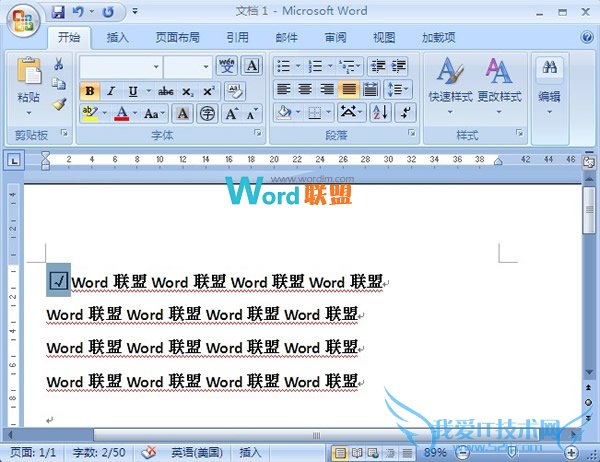Open the 审阅 tab
This screenshot has height=462, width=600.
[336, 38]
